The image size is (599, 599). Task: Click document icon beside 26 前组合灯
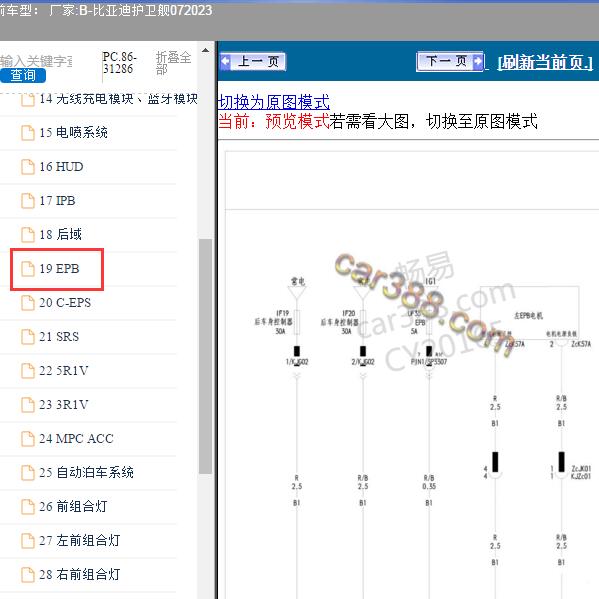(x=28, y=507)
